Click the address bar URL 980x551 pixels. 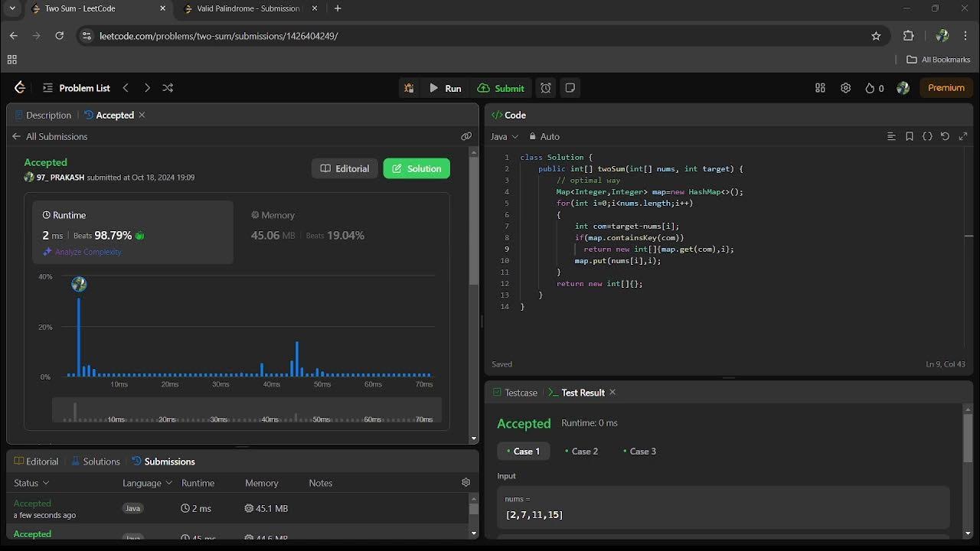(219, 36)
